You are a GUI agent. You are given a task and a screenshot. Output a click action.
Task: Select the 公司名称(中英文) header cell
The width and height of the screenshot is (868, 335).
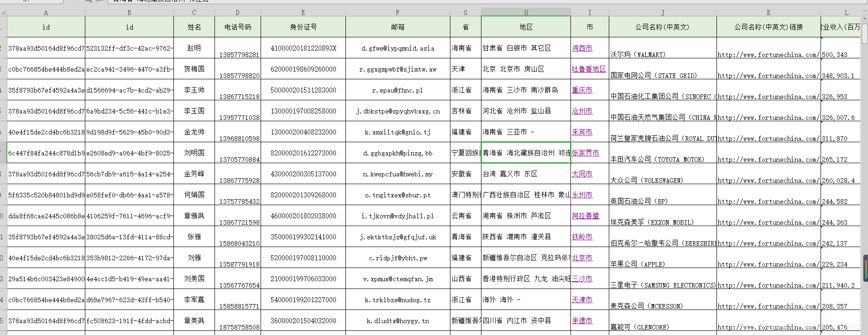click(663, 27)
